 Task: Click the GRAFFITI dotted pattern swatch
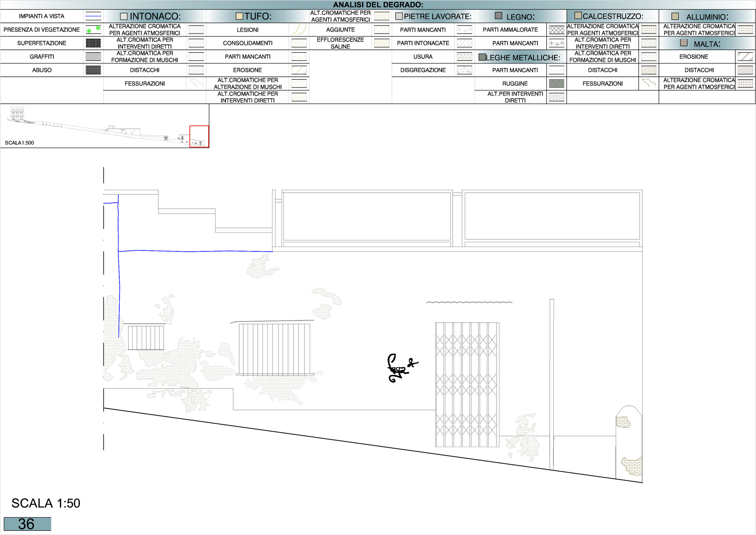(93, 56)
